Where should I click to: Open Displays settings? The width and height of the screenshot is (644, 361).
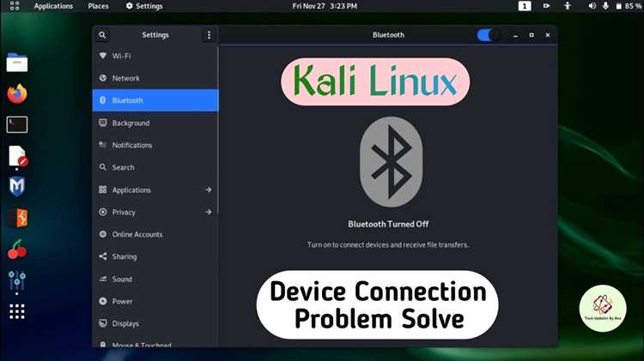155,323
